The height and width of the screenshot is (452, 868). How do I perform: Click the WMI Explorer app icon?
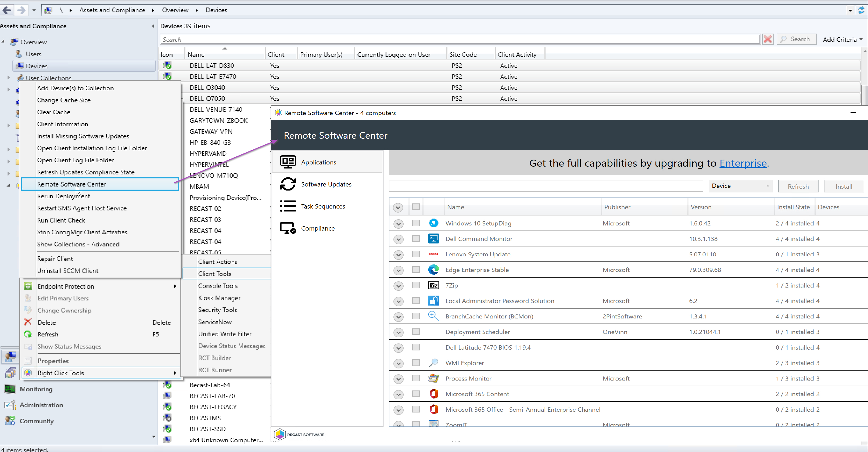click(433, 363)
